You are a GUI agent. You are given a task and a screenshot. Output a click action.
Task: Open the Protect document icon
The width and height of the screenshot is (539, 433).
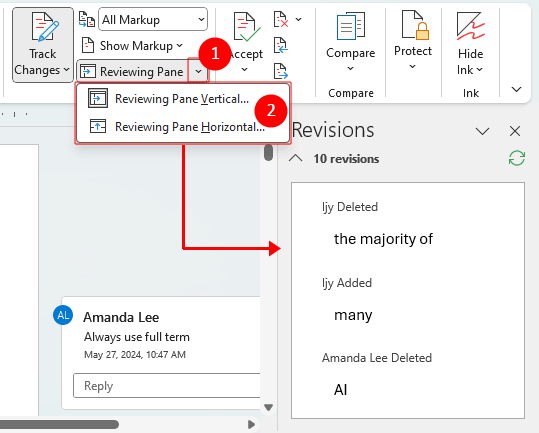click(415, 25)
